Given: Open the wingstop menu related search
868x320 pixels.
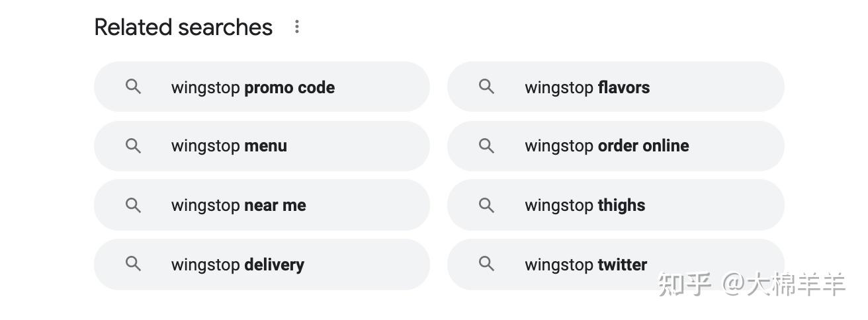Looking at the screenshot, I should pyautogui.click(x=262, y=145).
